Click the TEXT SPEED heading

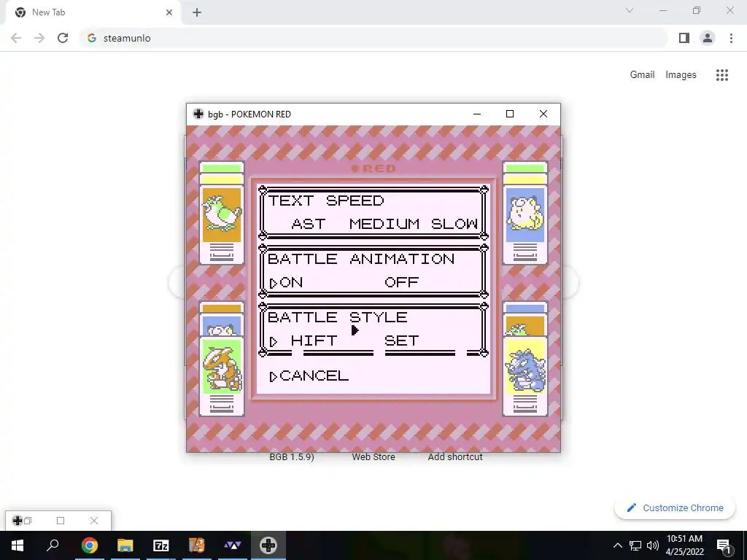326,201
